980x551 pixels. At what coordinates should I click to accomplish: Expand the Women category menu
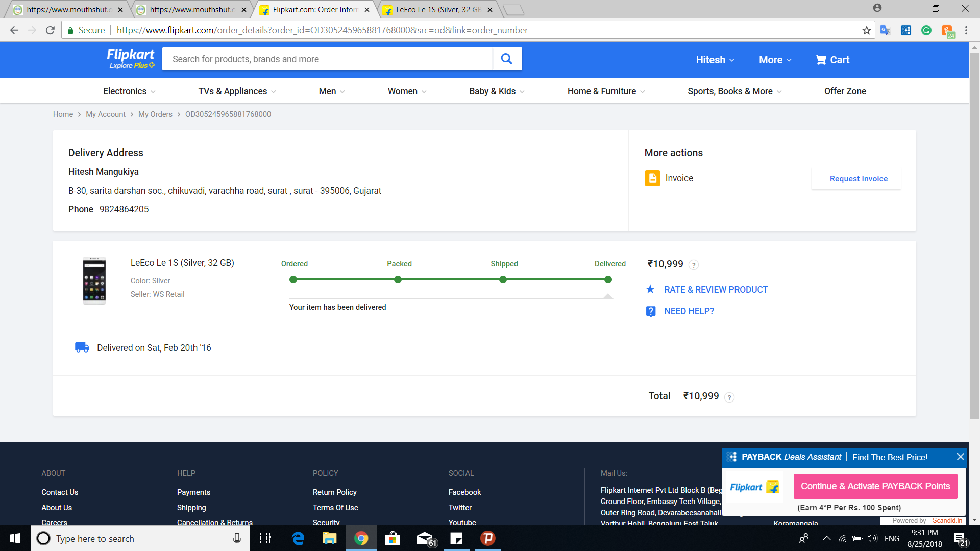[x=407, y=91]
